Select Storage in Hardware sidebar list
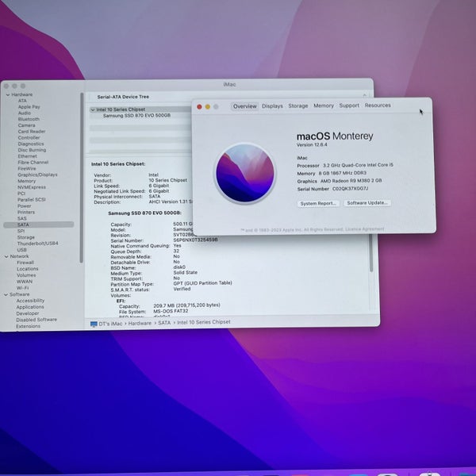 26,237
